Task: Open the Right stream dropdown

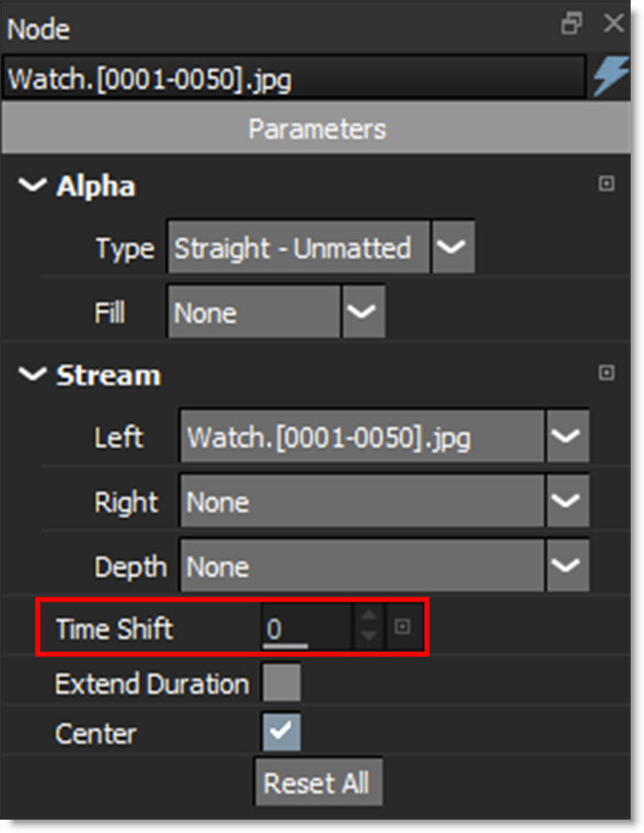Action: [x=568, y=501]
